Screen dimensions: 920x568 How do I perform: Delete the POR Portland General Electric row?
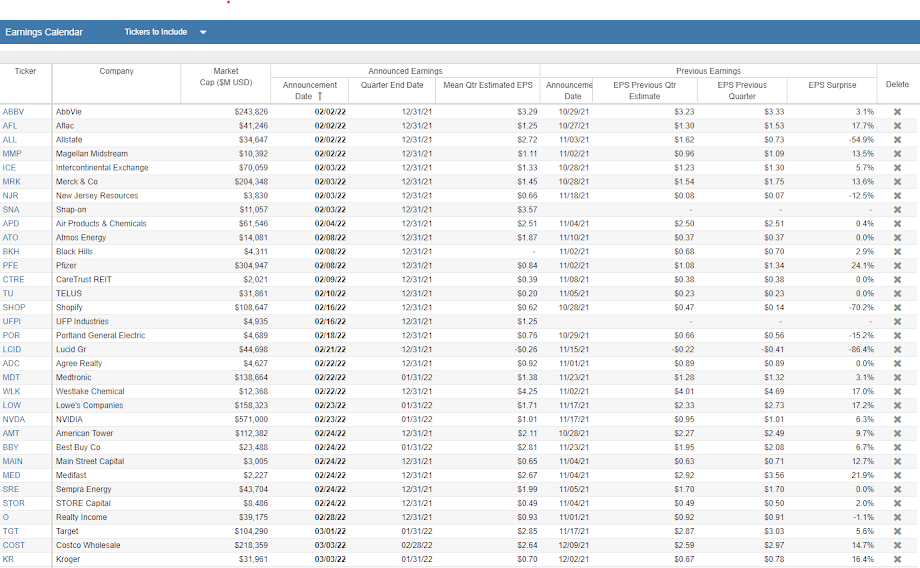897,336
